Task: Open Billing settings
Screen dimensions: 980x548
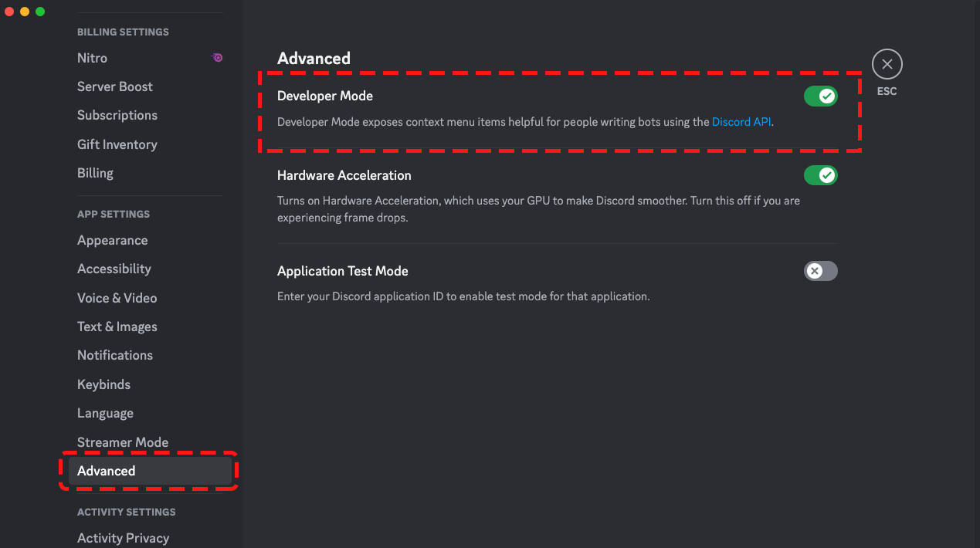Action: click(x=95, y=173)
